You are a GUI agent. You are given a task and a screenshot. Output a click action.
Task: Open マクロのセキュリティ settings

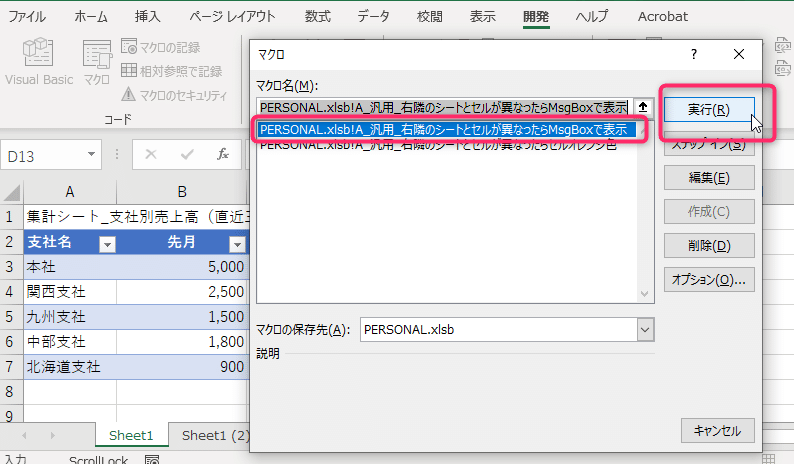pyautogui.click(x=174, y=95)
